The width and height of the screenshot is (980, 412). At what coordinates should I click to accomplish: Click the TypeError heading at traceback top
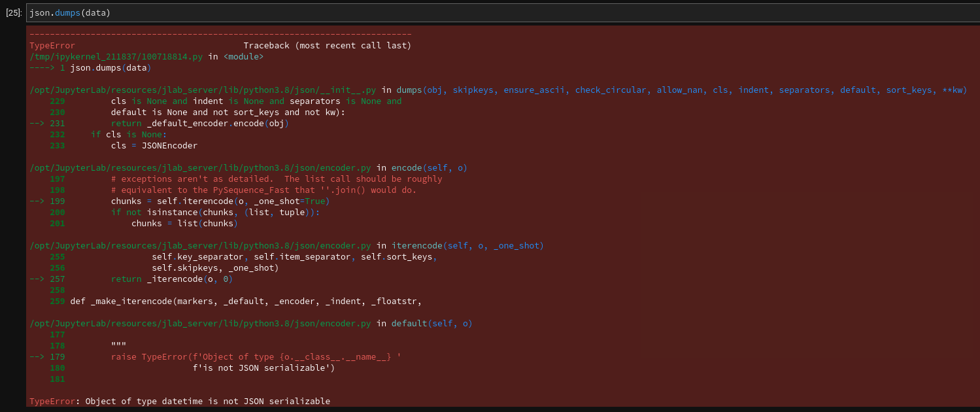click(52, 46)
